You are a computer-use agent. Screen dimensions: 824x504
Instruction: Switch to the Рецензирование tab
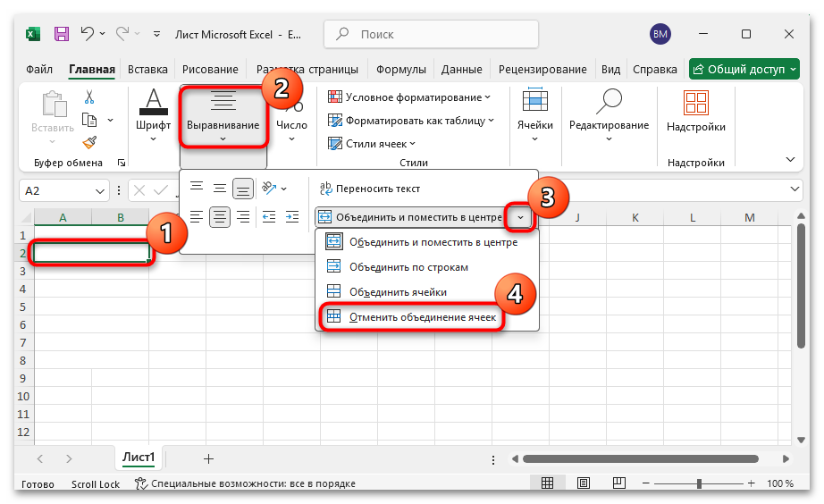(x=542, y=70)
